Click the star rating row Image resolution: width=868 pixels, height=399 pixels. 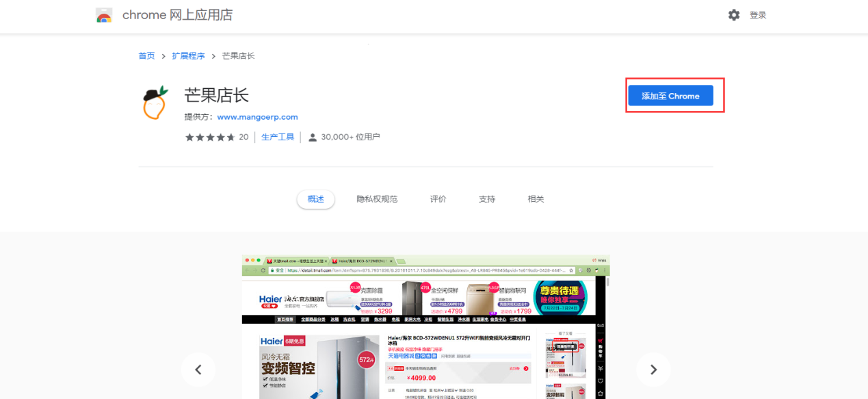pos(210,137)
